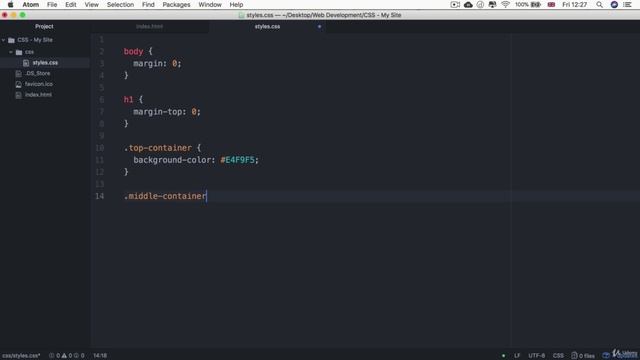Screen dimensions: 640x360
Task: Click the css/styles.css path in status bar
Action: coord(20,356)
